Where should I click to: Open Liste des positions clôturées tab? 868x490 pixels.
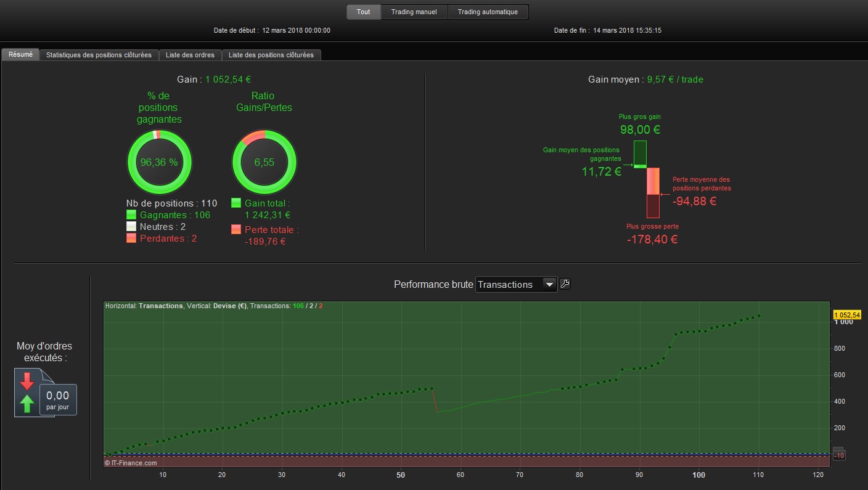271,55
